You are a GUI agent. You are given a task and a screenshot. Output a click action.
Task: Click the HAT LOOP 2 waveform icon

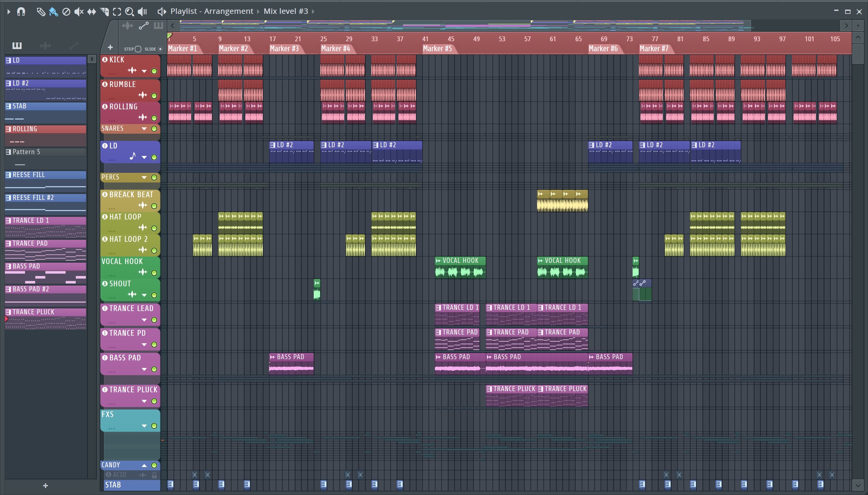coord(143,250)
